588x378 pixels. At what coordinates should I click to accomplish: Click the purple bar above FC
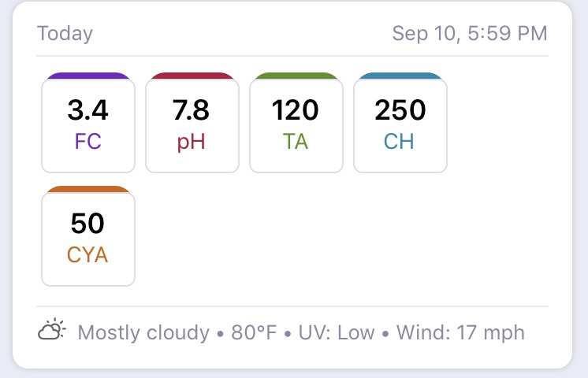point(88,76)
